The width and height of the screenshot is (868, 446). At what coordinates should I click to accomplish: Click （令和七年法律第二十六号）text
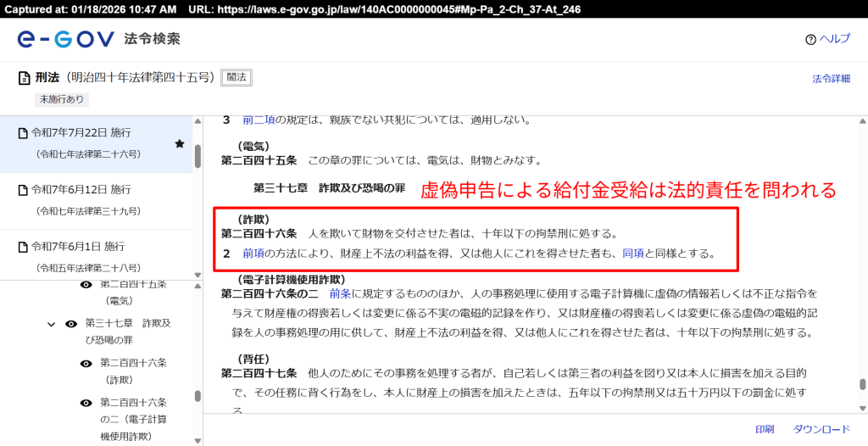88,154
